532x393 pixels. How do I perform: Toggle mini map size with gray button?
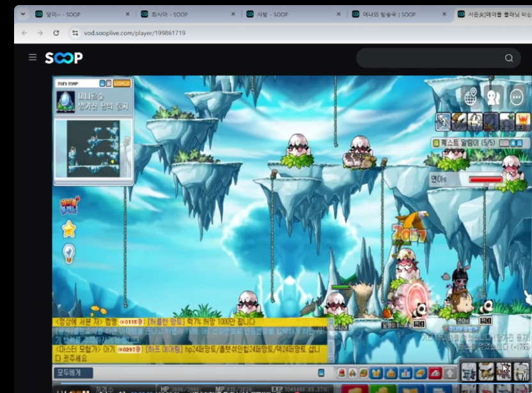coord(109,84)
